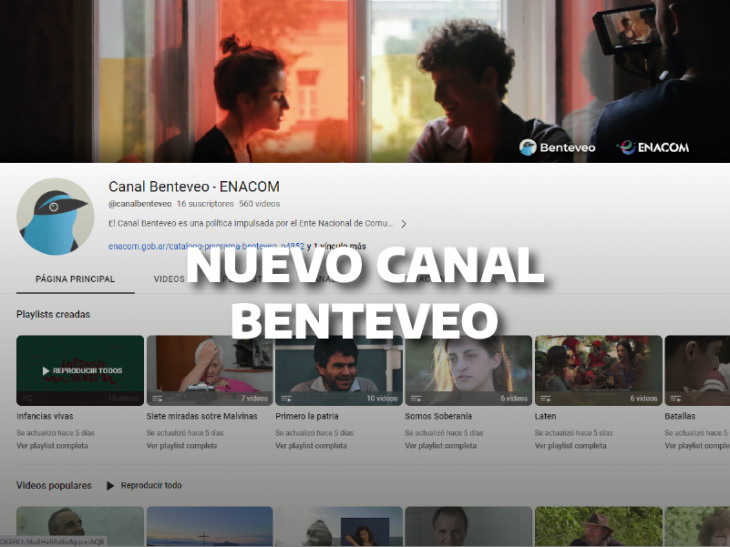Screen dimensions: 730x547
Task: Switch to the PÁGINA PRINCIPAL tab
Action: 75,279
